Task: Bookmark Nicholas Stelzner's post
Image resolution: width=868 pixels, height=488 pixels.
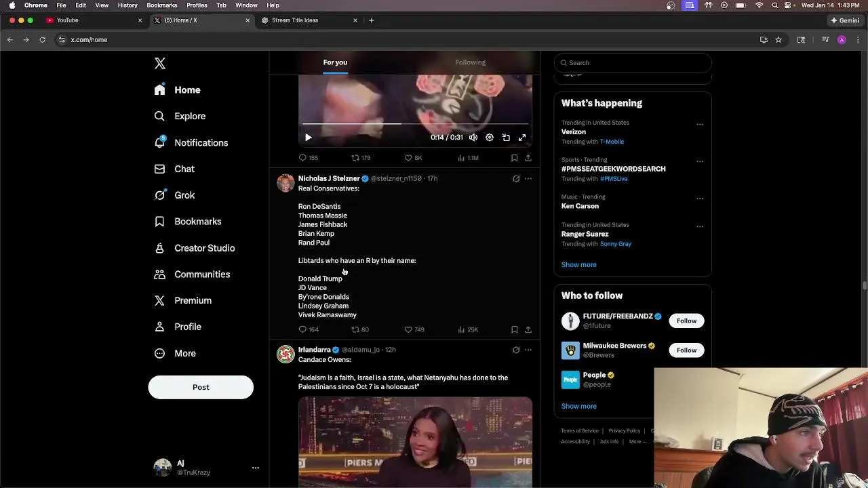Action: [x=515, y=329]
